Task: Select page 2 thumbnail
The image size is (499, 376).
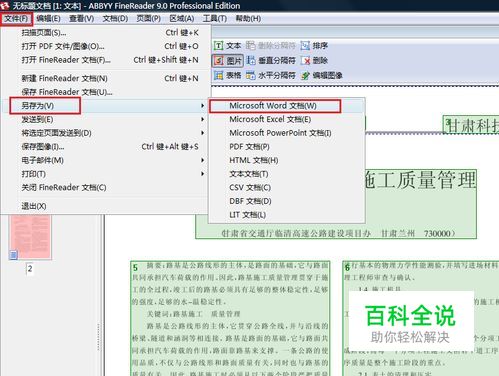Action: [30, 236]
